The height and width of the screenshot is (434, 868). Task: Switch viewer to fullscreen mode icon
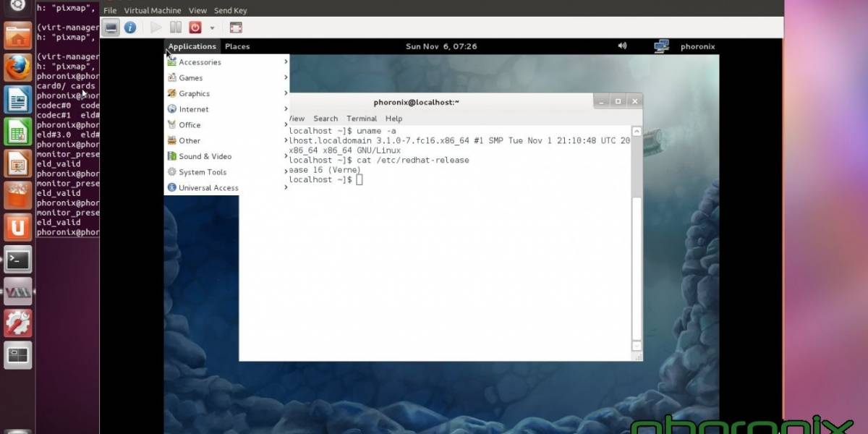tap(236, 27)
